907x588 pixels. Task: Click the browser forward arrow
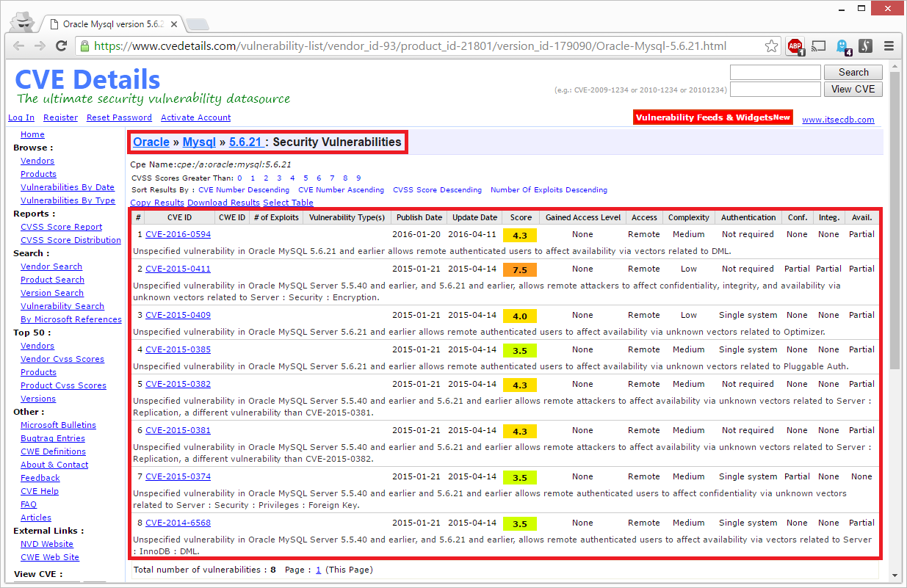[x=40, y=46]
